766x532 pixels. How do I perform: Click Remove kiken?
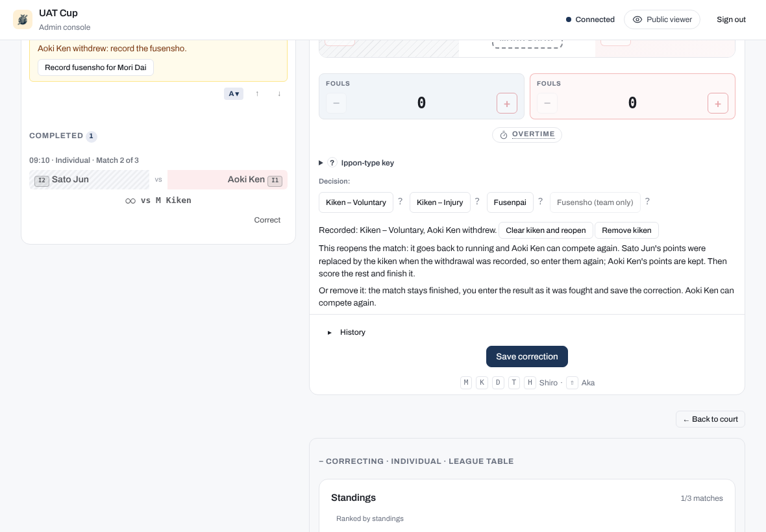coord(626,230)
